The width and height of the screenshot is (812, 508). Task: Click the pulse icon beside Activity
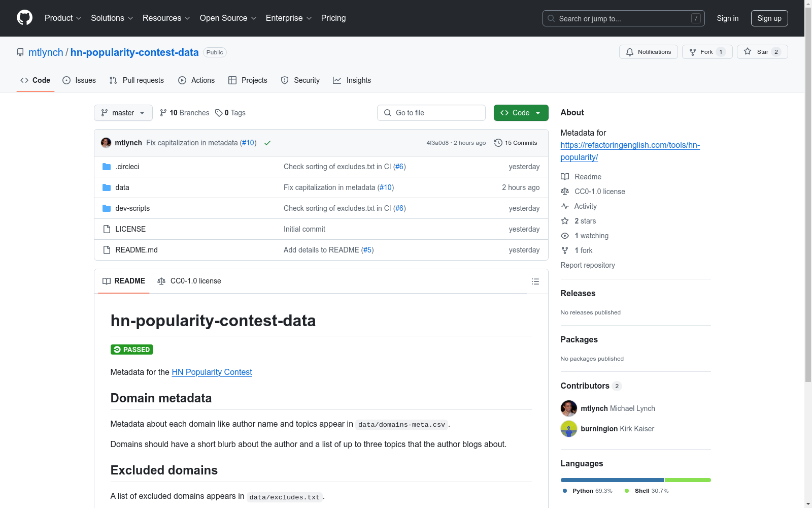tap(565, 206)
